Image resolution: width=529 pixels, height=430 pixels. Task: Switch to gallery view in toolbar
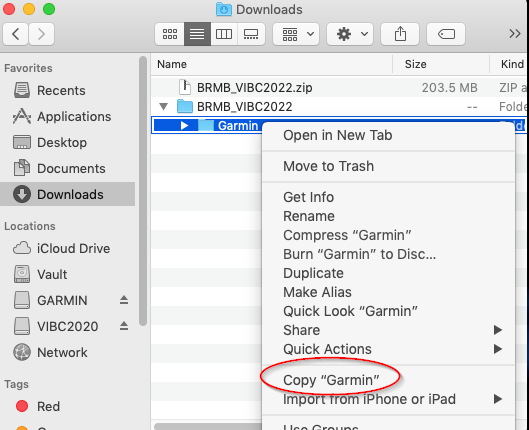(x=251, y=34)
